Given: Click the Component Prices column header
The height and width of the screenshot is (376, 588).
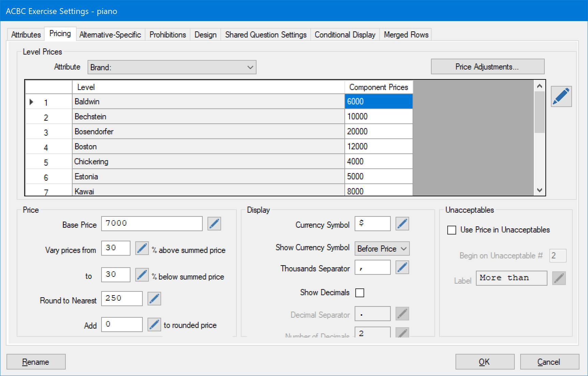Looking at the screenshot, I should coord(379,87).
